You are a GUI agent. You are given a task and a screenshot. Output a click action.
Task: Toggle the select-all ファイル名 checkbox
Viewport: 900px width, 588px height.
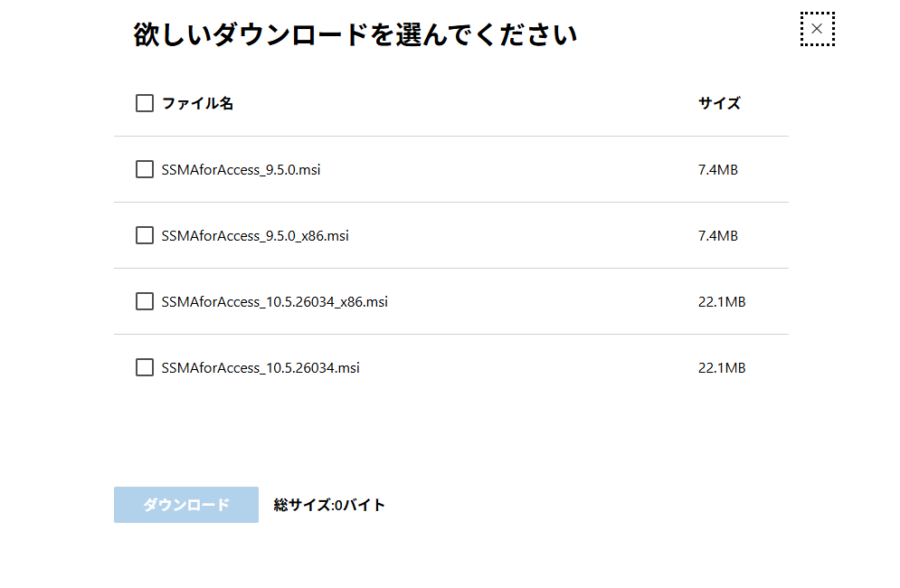[x=145, y=103]
